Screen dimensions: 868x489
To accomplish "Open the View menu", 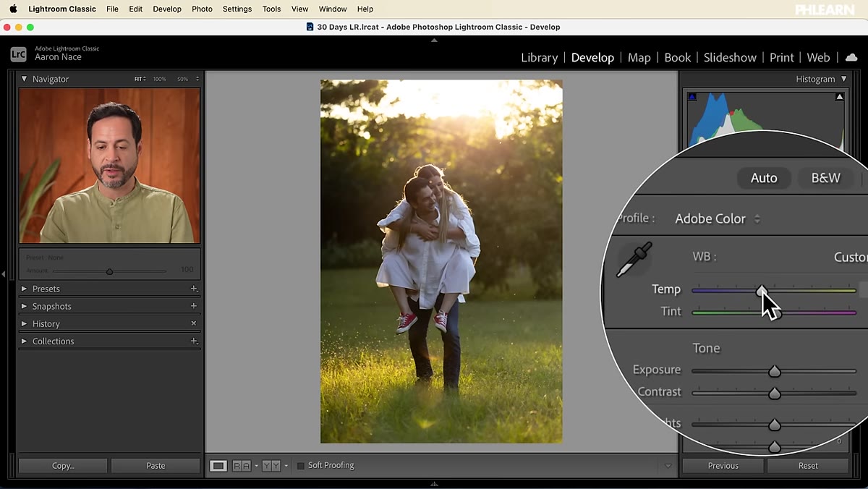I will (x=299, y=9).
